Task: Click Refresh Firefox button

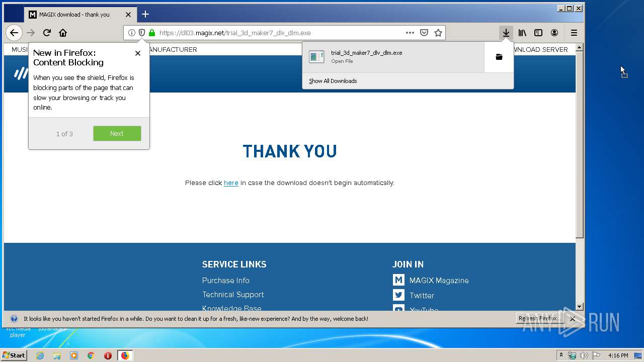Action: tap(539, 319)
